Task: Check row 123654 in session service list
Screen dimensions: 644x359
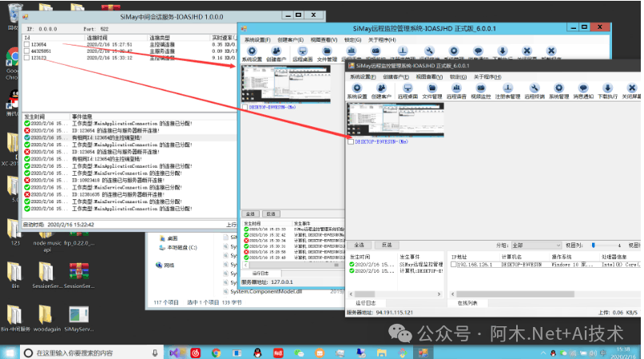Action: pos(26,45)
